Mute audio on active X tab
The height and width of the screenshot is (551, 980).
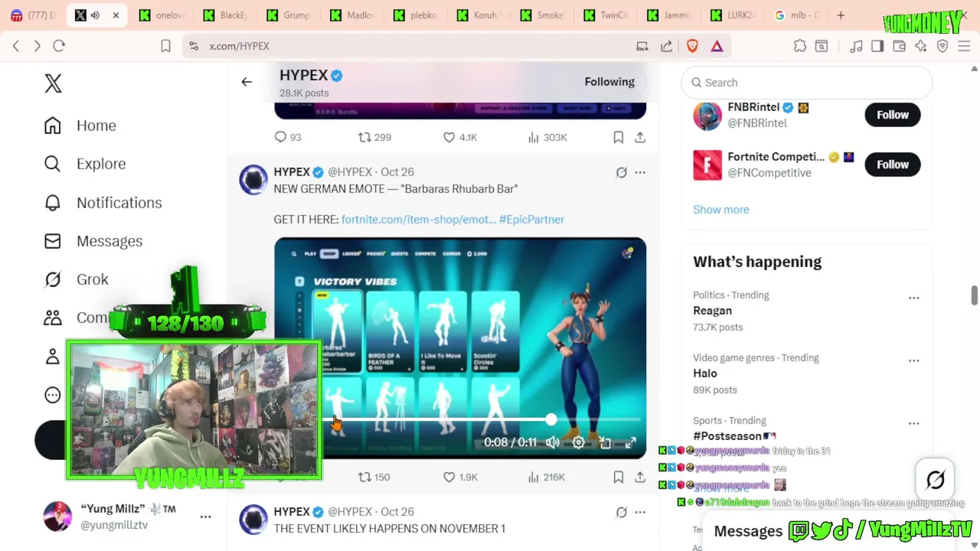96,15
